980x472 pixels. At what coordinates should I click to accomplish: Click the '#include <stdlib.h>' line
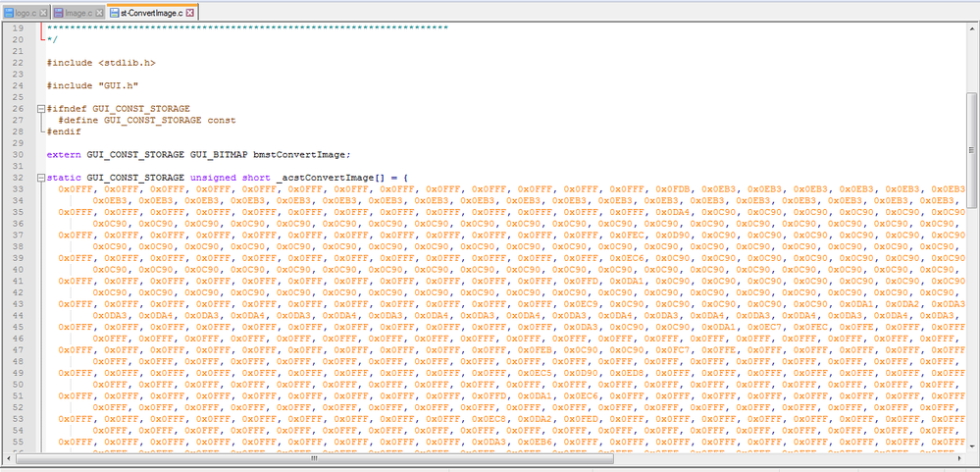[101, 63]
